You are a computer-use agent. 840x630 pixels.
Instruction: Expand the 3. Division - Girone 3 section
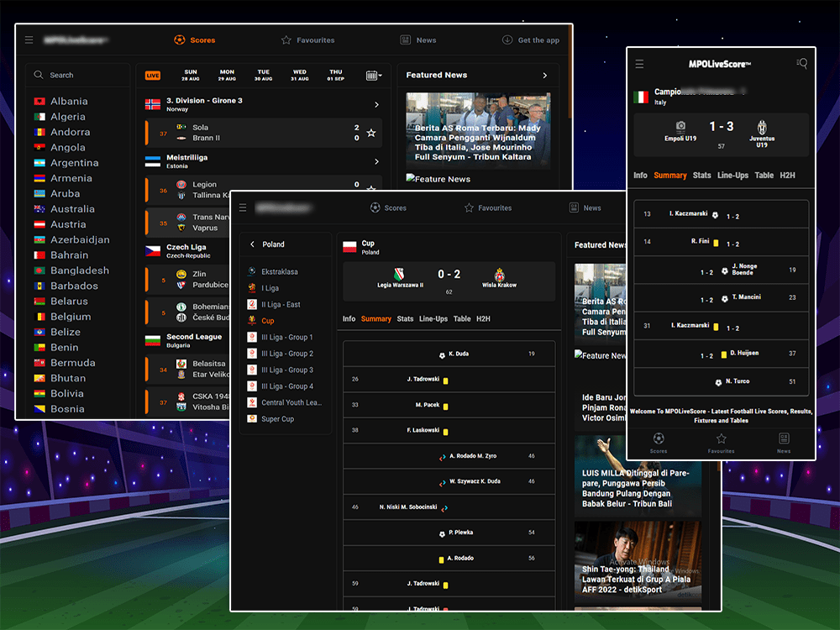[375, 104]
